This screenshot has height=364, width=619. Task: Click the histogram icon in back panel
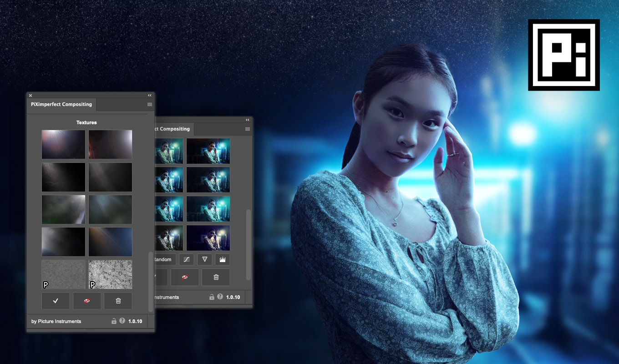(223, 259)
